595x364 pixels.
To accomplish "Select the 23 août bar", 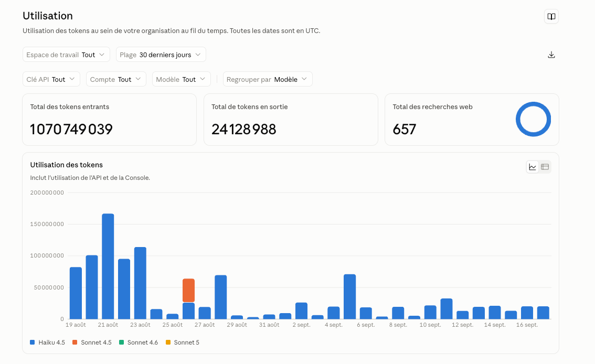I will tap(141, 283).
